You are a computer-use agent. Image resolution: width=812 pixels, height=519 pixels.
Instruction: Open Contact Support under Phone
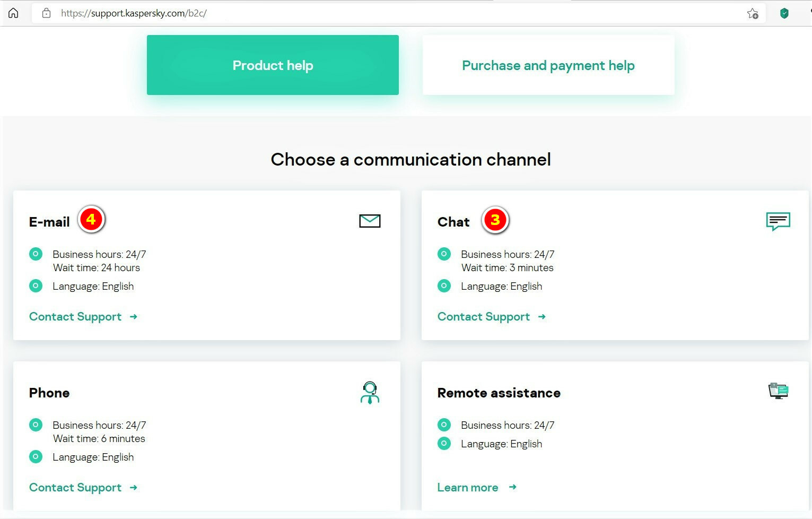(x=75, y=488)
